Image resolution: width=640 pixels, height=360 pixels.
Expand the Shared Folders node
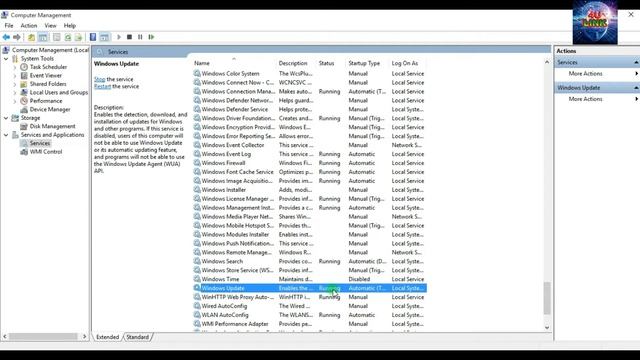(x=15, y=84)
